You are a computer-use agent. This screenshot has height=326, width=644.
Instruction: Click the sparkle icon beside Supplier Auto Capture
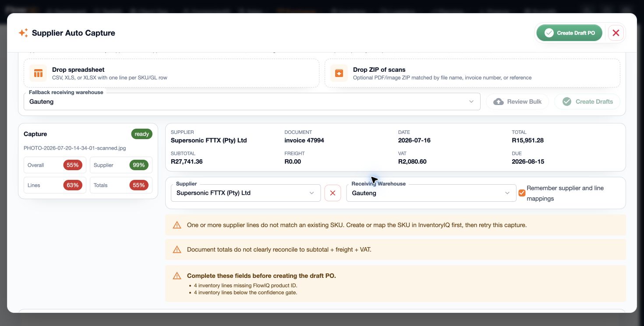tap(23, 33)
